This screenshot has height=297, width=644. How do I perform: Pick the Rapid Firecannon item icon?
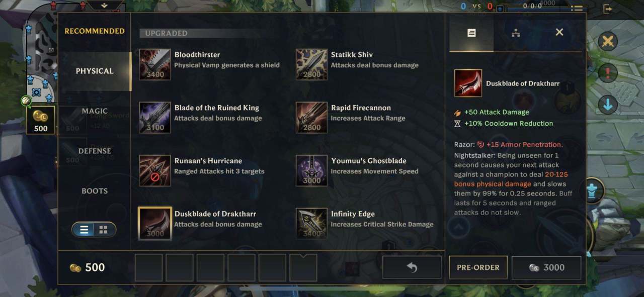(x=311, y=118)
